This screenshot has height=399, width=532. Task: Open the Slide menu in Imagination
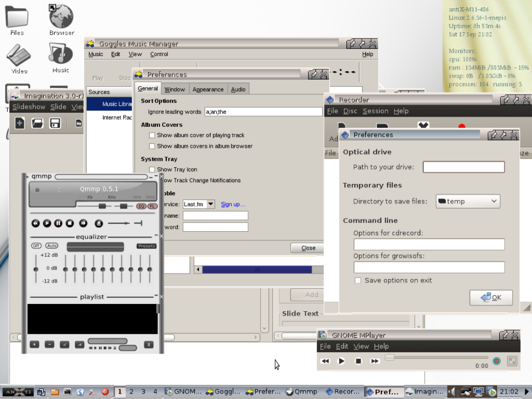[x=58, y=107]
